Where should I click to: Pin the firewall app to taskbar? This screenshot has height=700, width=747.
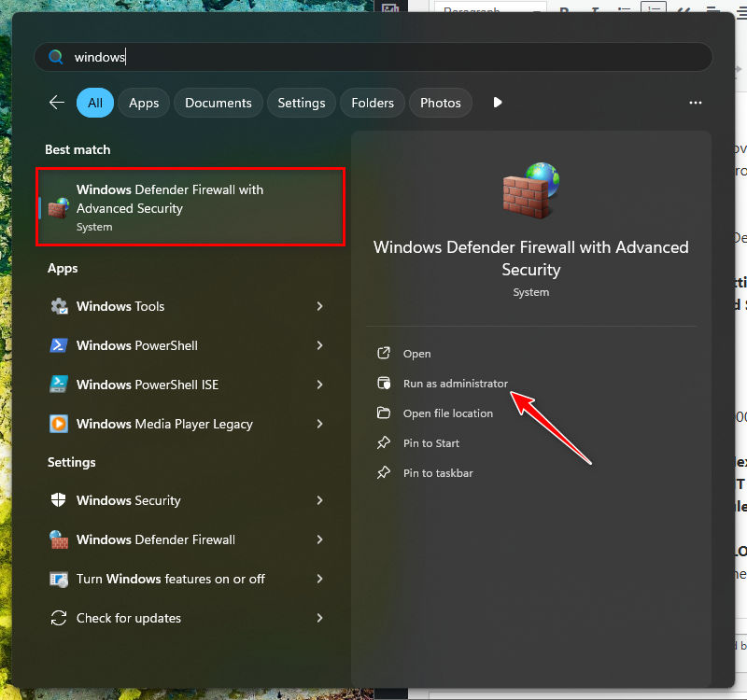(x=437, y=473)
